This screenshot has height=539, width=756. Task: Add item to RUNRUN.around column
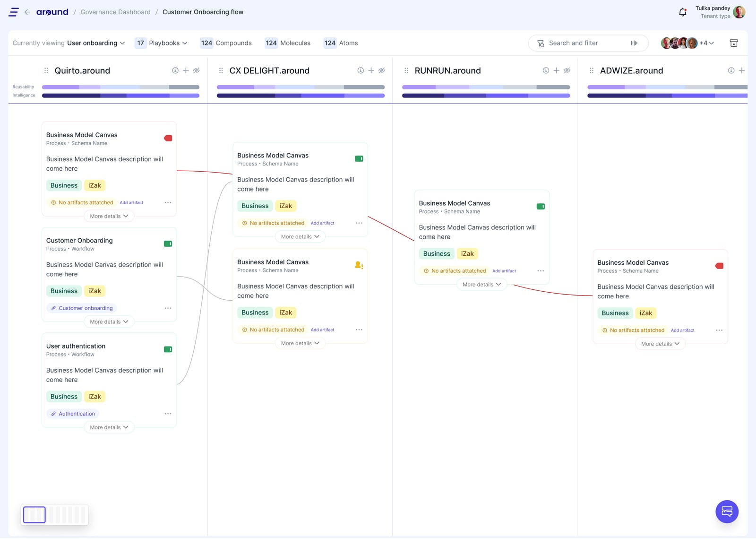556,70
